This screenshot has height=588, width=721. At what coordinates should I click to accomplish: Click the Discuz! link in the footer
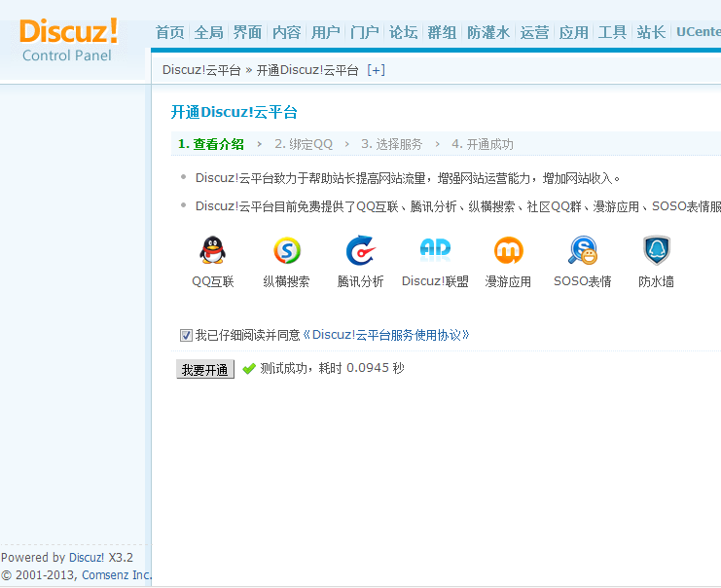pos(87,558)
